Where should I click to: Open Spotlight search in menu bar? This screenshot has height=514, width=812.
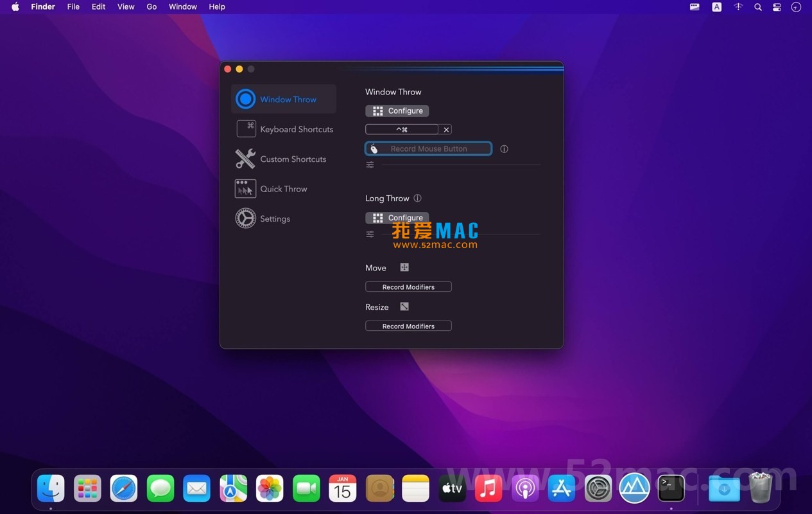(758, 7)
